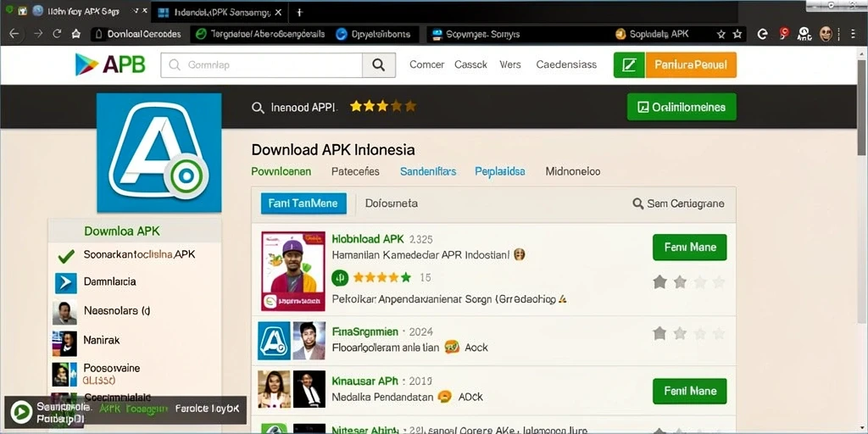This screenshot has width=868, height=434.
Task: Open the Comcer nav link
Action: (x=427, y=64)
